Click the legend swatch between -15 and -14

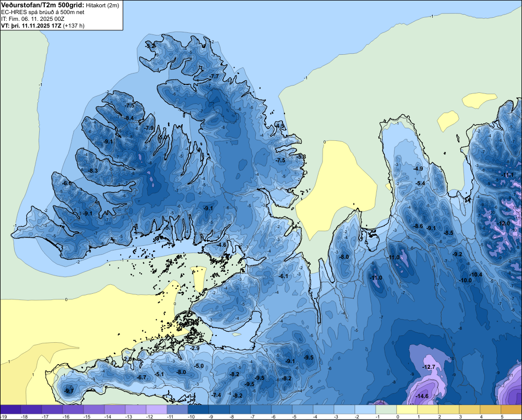(x=94, y=410)
